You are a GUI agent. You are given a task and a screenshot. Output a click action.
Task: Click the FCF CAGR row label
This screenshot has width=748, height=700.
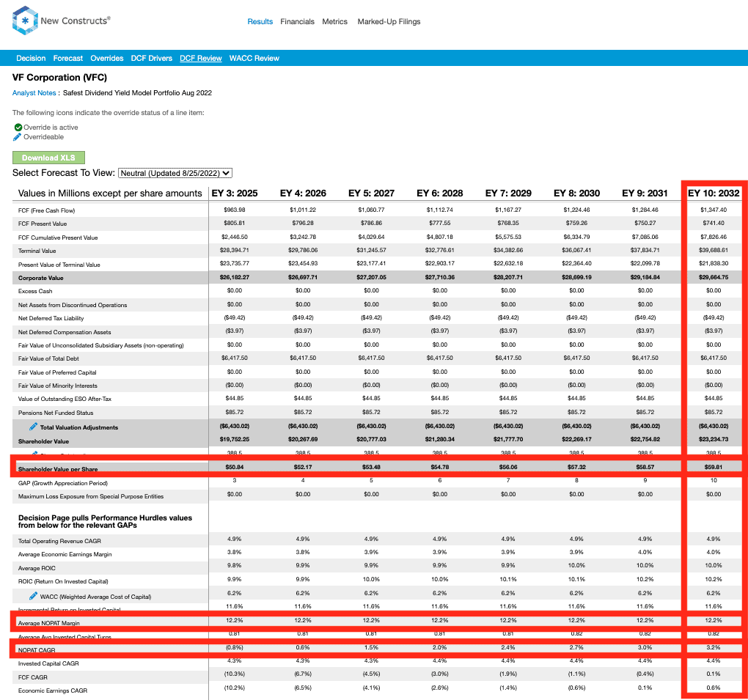[x=33, y=677]
